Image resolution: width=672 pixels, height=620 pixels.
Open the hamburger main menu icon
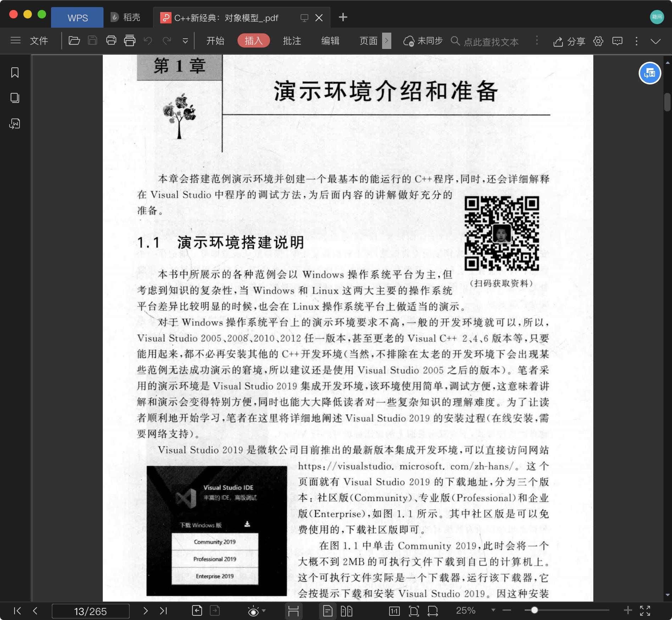tap(15, 40)
